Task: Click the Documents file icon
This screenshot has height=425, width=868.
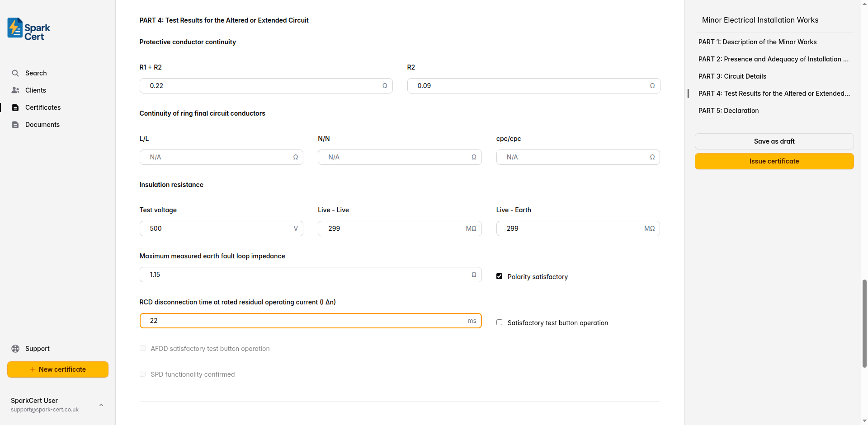Action: tap(15, 125)
